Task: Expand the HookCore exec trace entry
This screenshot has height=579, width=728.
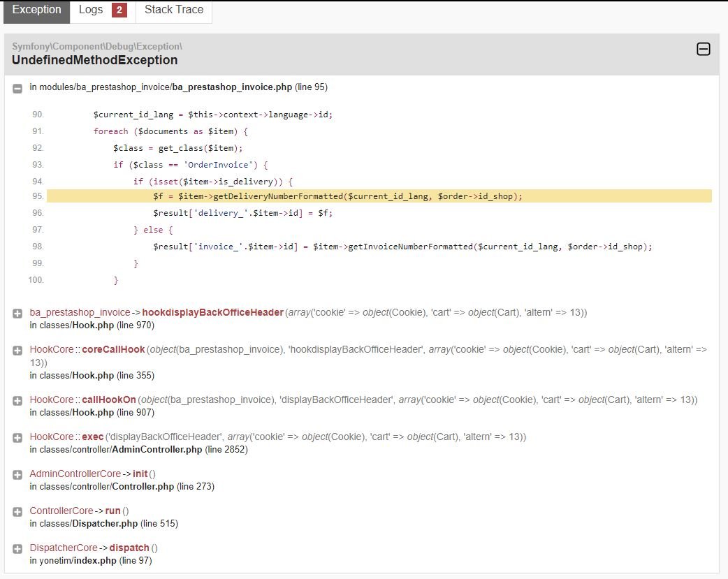Action: [x=17, y=438]
